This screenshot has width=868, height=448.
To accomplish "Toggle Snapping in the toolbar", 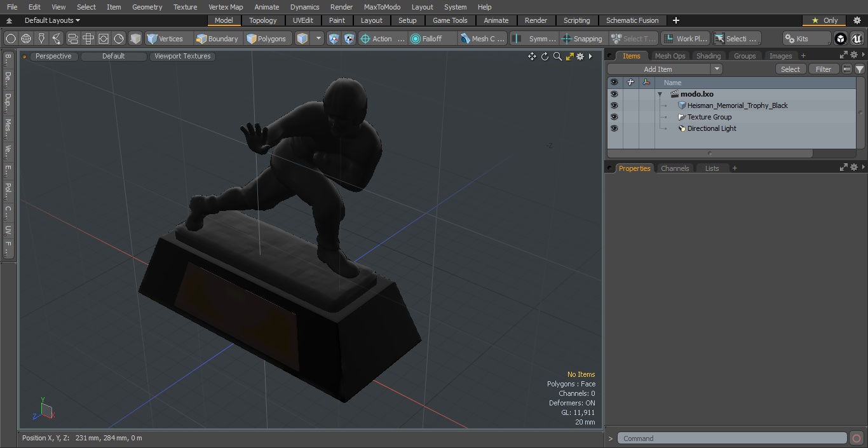I will tap(583, 39).
